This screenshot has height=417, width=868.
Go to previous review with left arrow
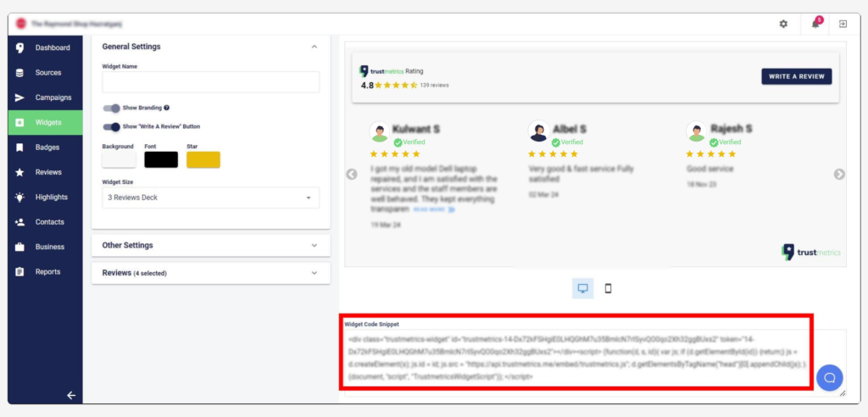(352, 175)
